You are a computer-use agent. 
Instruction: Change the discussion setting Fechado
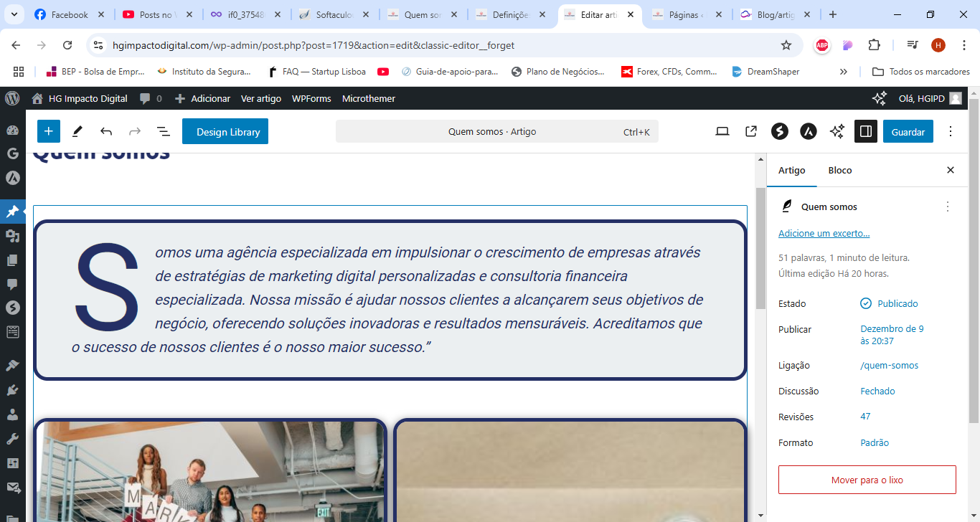tap(877, 391)
